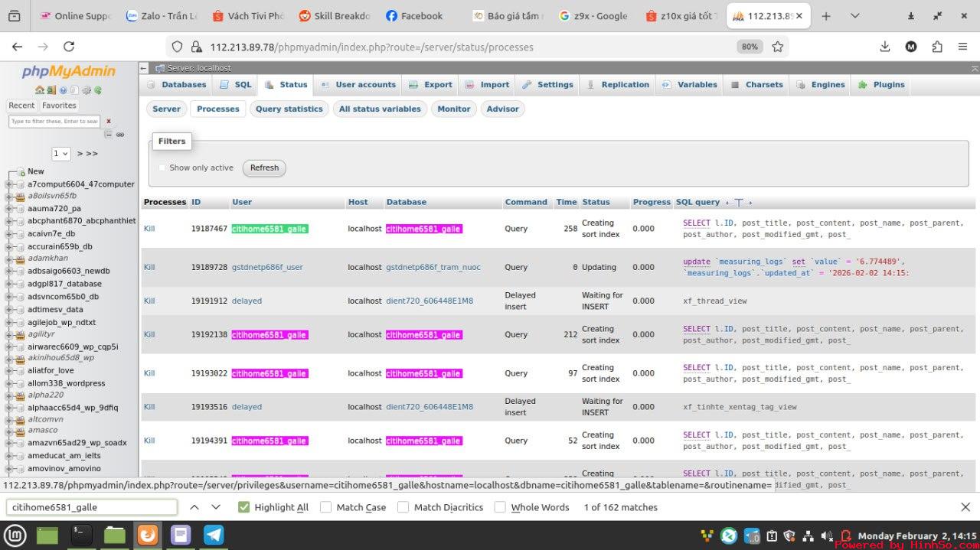980x550 pixels.
Task: Enable the Match Case option
Action: tap(326, 507)
